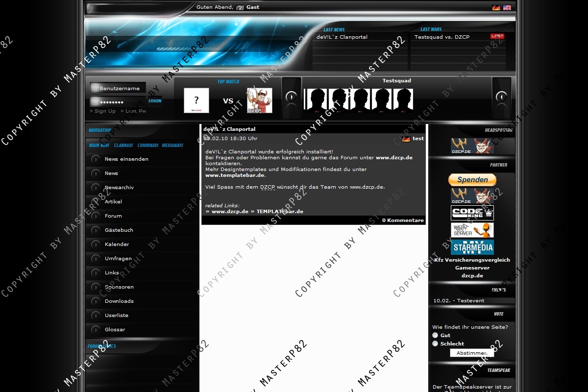The image size is (588, 392).
Task: Follow bold www.dzcp.de link in news text
Action: click(394, 158)
